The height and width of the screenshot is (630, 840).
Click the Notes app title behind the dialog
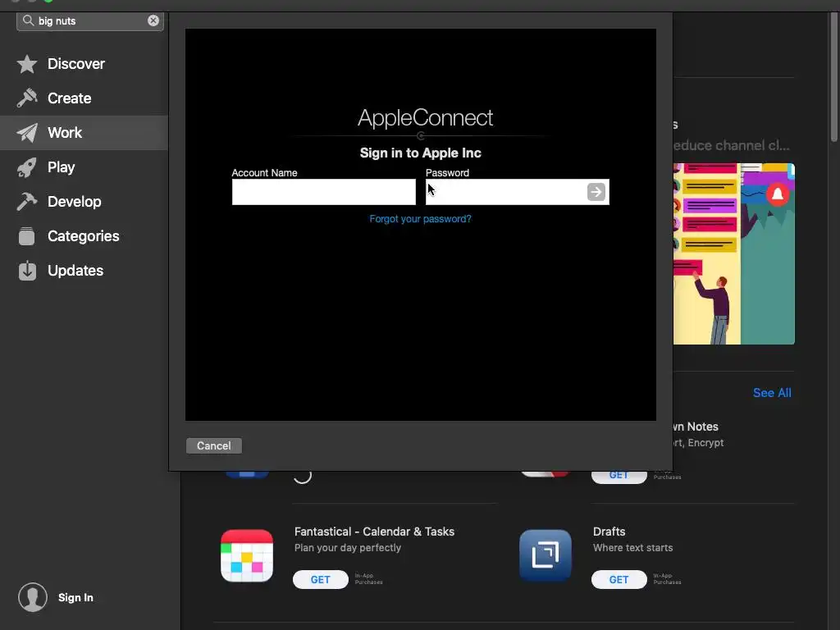(696, 427)
